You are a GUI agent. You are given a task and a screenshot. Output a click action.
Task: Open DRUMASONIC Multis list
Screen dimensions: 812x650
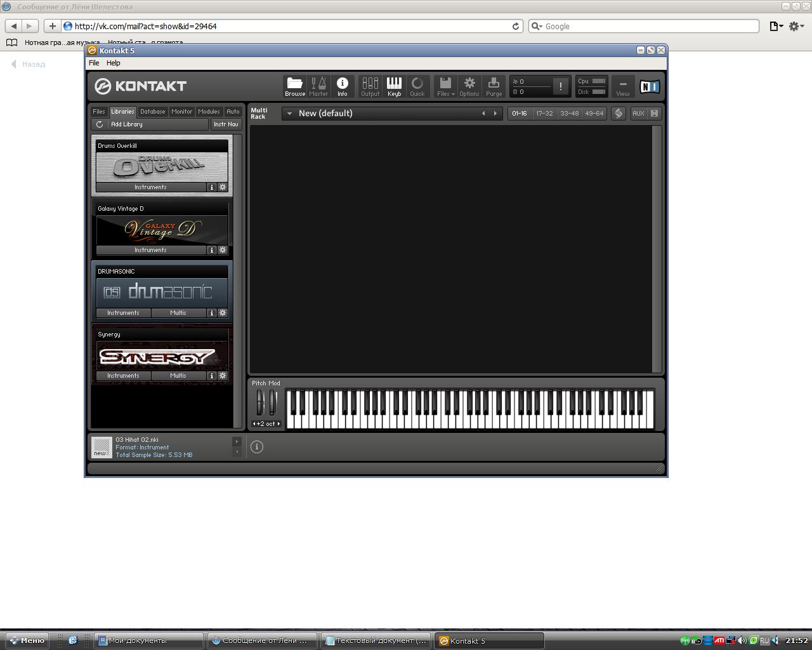pyautogui.click(x=178, y=313)
